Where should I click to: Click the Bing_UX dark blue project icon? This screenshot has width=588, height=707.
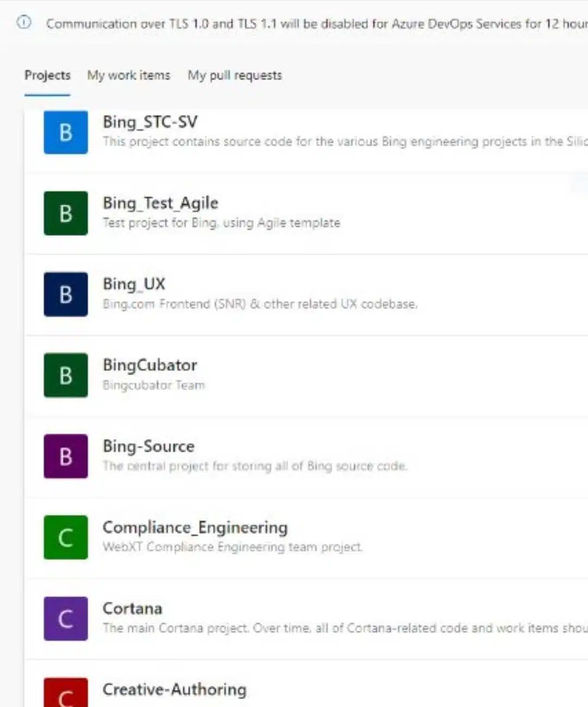point(65,294)
